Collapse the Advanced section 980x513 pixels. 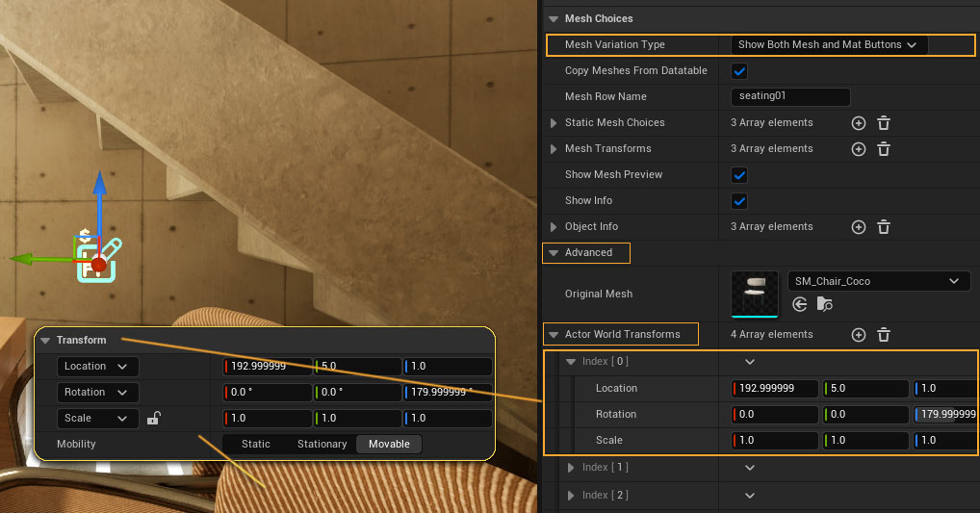[x=554, y=253]
